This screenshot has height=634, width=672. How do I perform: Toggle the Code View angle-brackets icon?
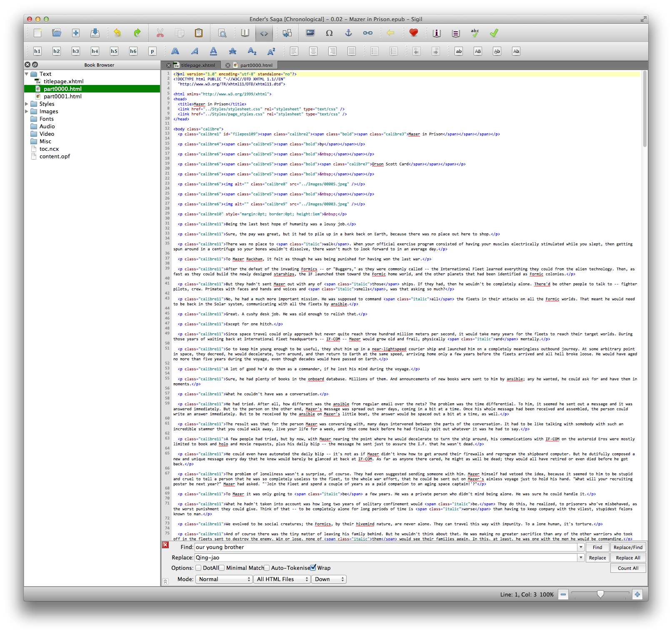pos(264,33)
